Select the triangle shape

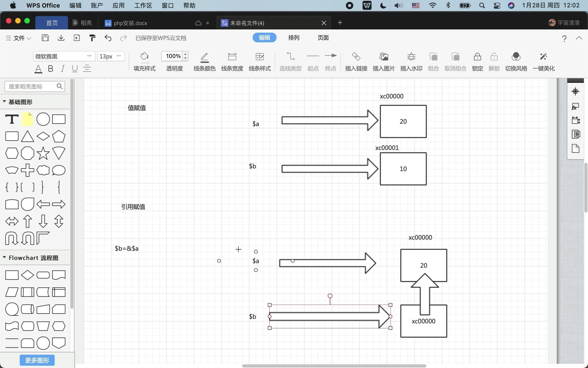click(x=28, y=136)
